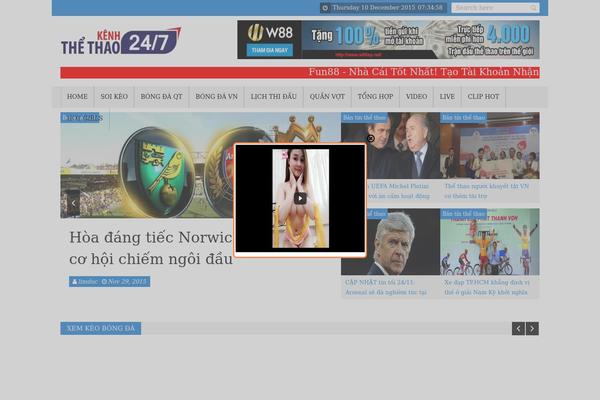Viewport: 600px width, 400px height.
Task: Open the cycling podium article thumbnail
Action: [x=490, y=242]
